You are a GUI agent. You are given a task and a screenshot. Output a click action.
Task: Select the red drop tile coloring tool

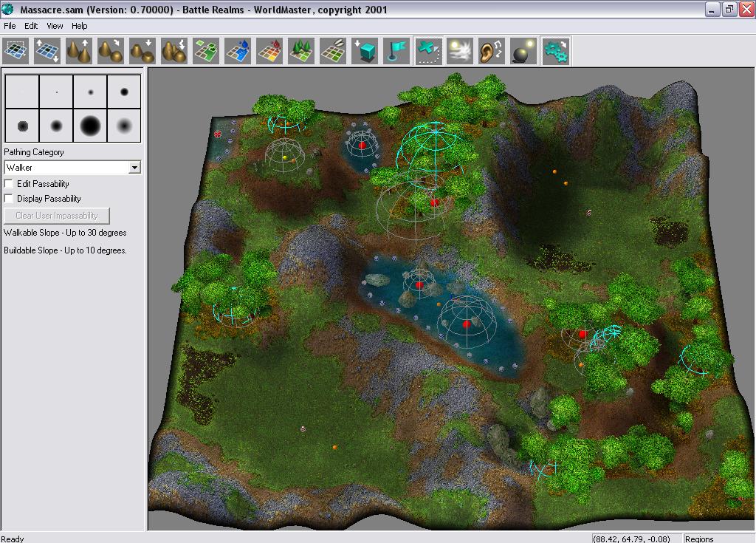[x=270, y=51]
